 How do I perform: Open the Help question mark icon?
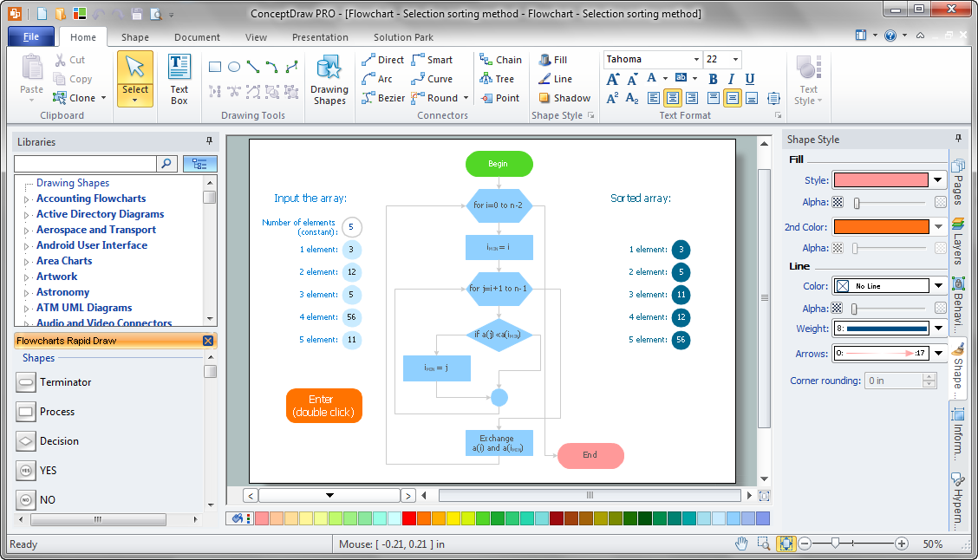coord(890,36)
